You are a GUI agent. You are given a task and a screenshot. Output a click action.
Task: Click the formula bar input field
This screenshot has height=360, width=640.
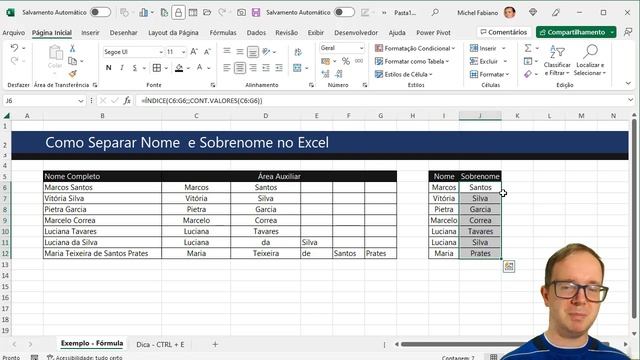click(382, 100)
